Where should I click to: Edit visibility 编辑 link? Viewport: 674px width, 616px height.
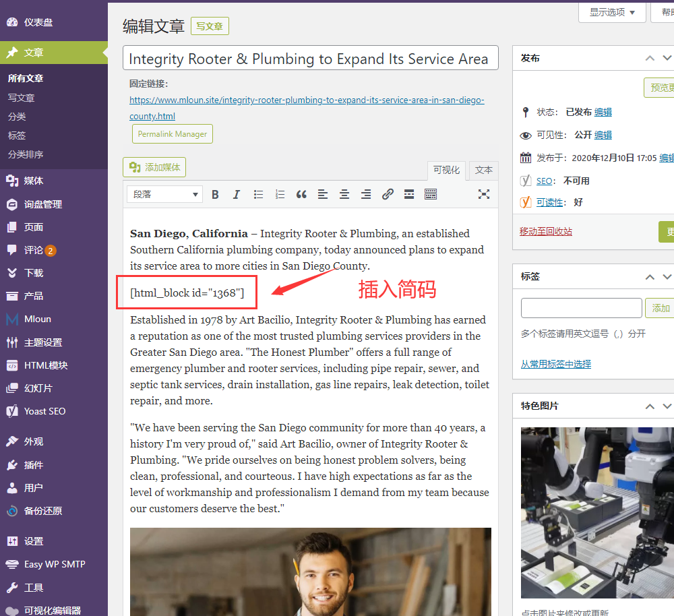tap(603, 135)
